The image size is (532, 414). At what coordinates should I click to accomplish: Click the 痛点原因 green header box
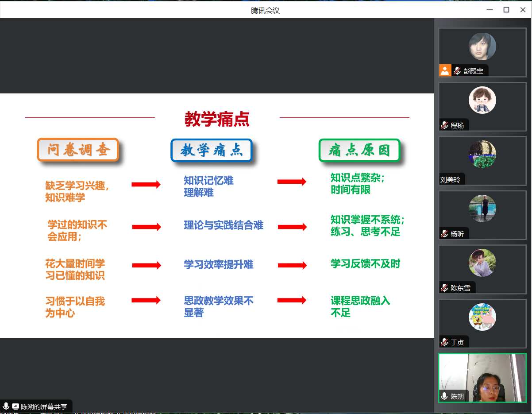(359, 151)
